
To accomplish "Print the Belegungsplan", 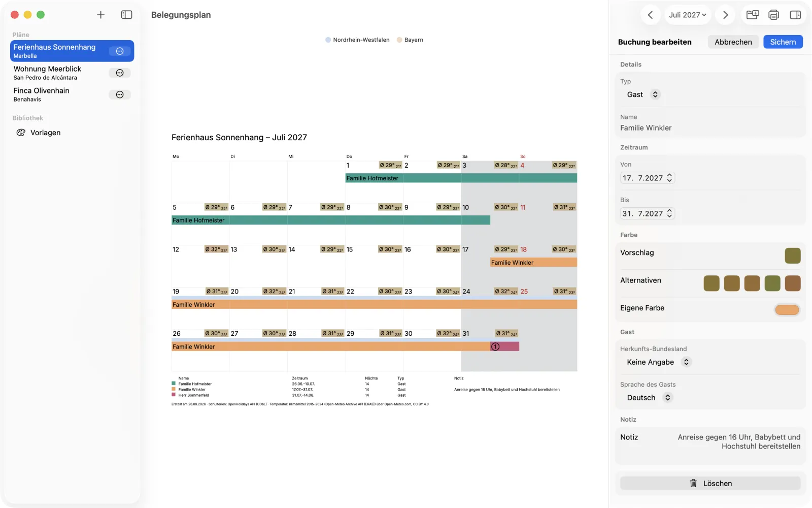I will point(773,15).
